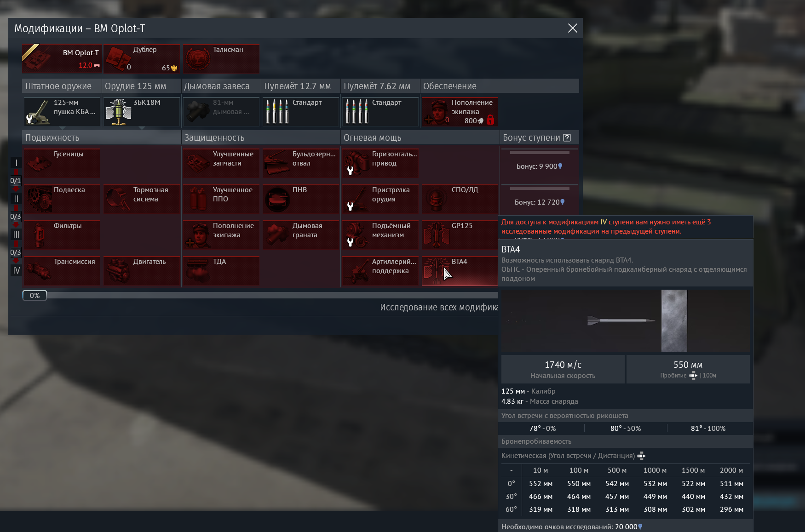Select the Трансмиссия modification

coord(62,270)
